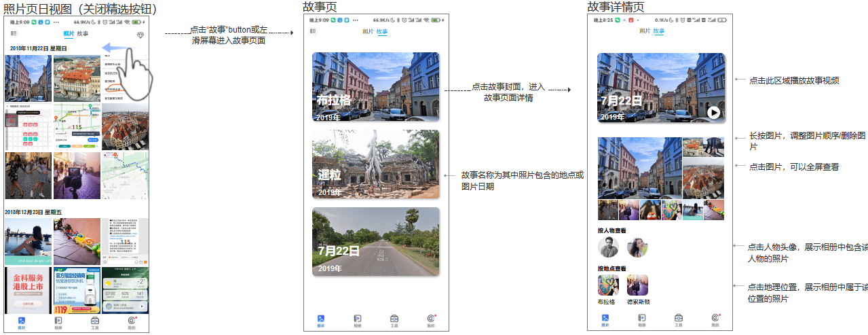Tap 工具 bottom nav icon in 故事详情页
Screen dimensions: 868x335
[x=679, y=321]
